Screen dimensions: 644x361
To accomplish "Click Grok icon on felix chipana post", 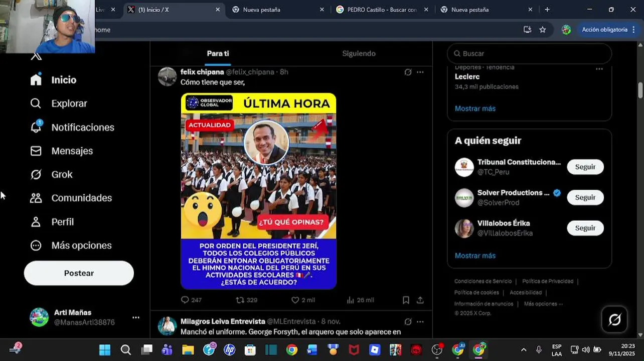I will coord(408,72).
